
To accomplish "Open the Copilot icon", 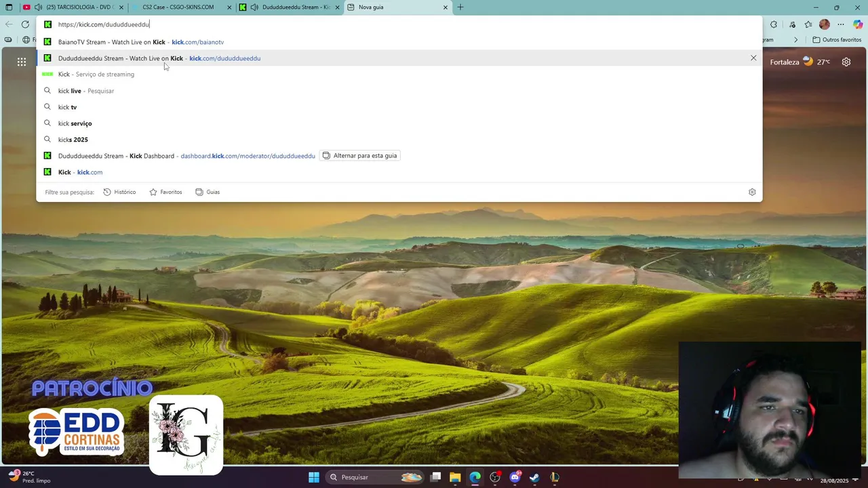I will pyautogui.click(x=858, y=24).
